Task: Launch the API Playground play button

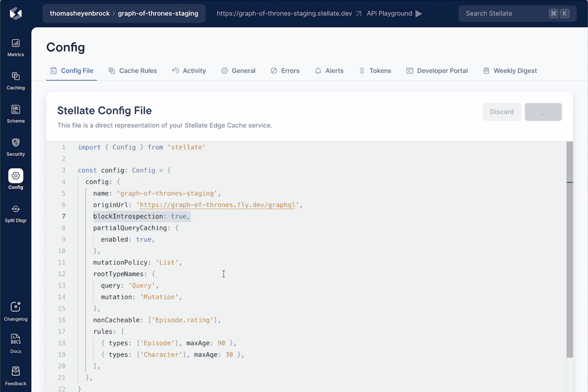Action: tap(419, 13)
